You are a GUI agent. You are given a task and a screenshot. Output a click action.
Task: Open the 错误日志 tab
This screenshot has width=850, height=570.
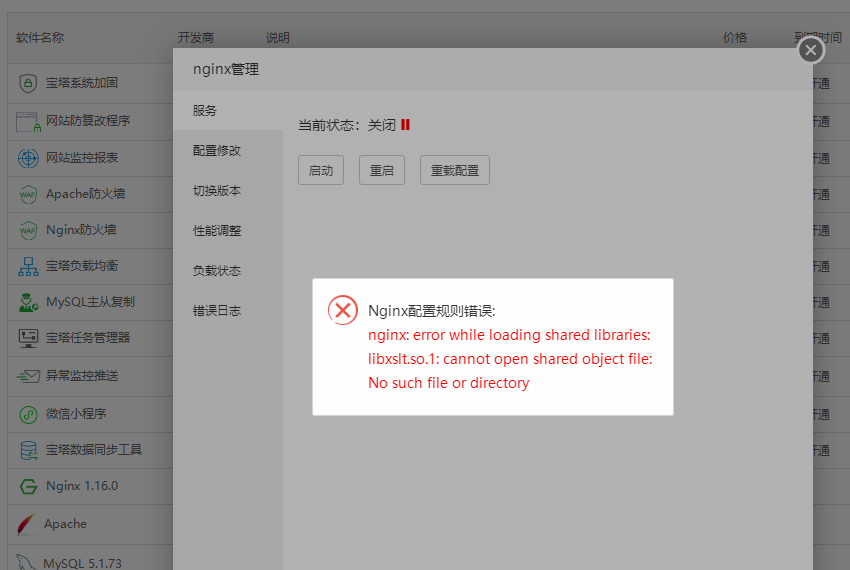(x=228, y=311)
